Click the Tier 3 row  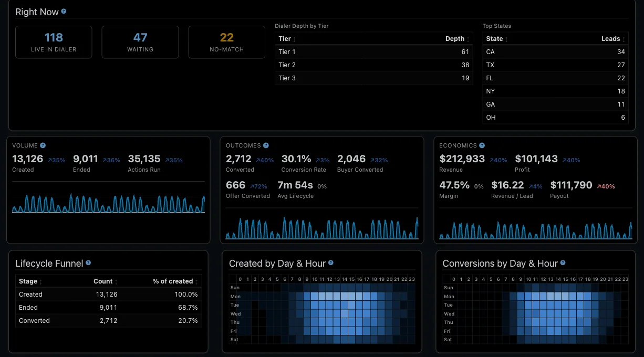[374, 78]
